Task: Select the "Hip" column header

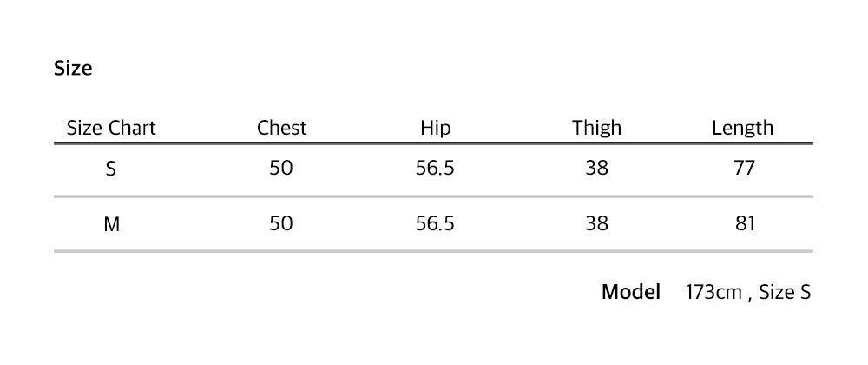Action: coord(435,129)
